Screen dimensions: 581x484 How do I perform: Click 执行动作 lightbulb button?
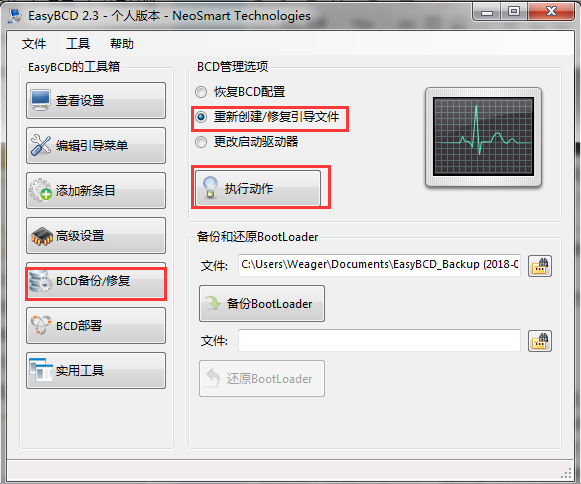258,188
